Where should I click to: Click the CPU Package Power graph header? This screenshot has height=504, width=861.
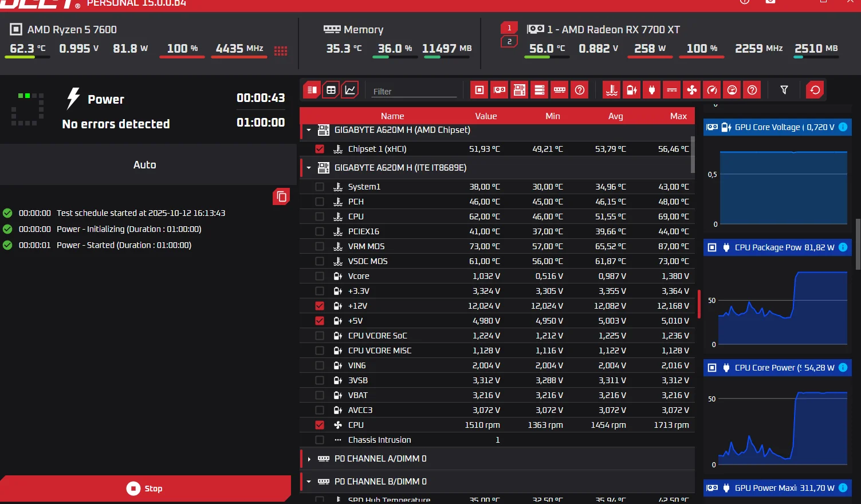(x=777, y=247)
